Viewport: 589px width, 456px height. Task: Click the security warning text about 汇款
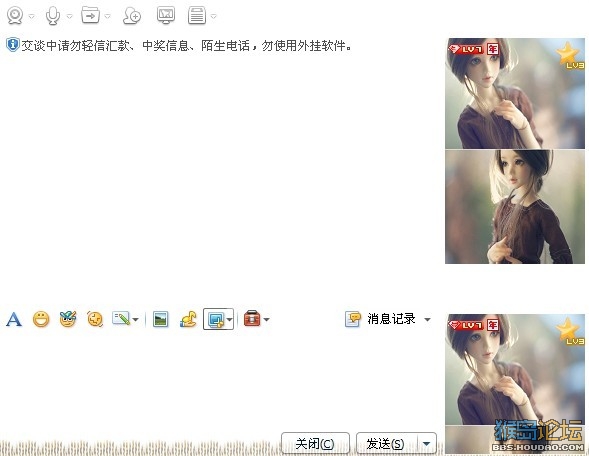(x=187, y=45)
